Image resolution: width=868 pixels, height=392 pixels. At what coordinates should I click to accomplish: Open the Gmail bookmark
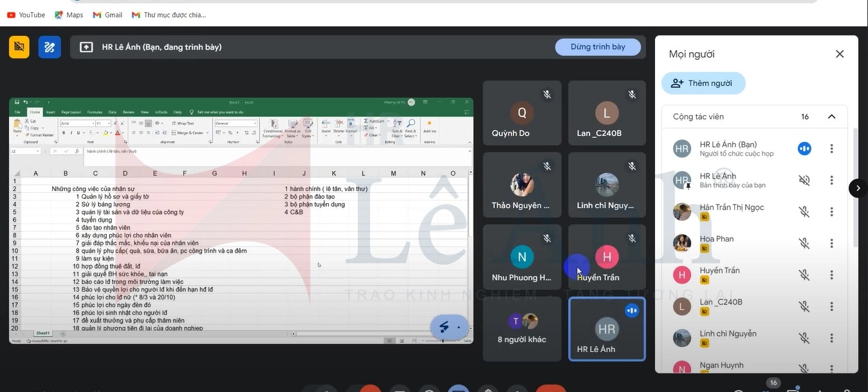coord(107,15)
